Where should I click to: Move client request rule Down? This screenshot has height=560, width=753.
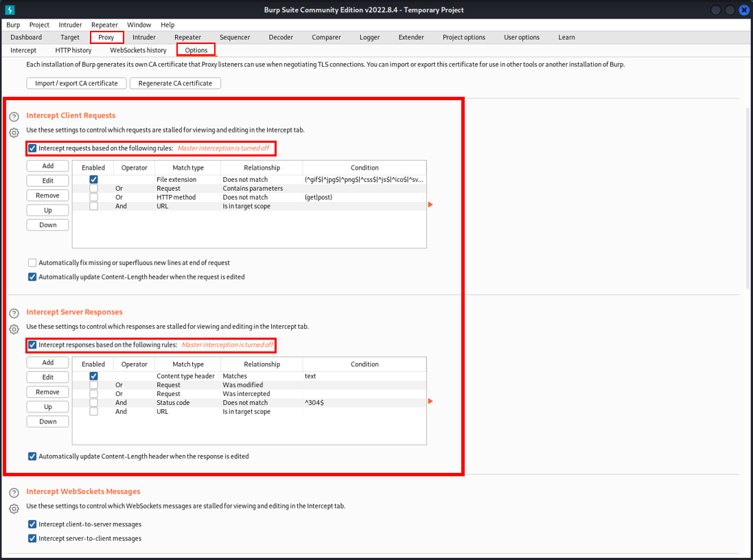[47, 225]
